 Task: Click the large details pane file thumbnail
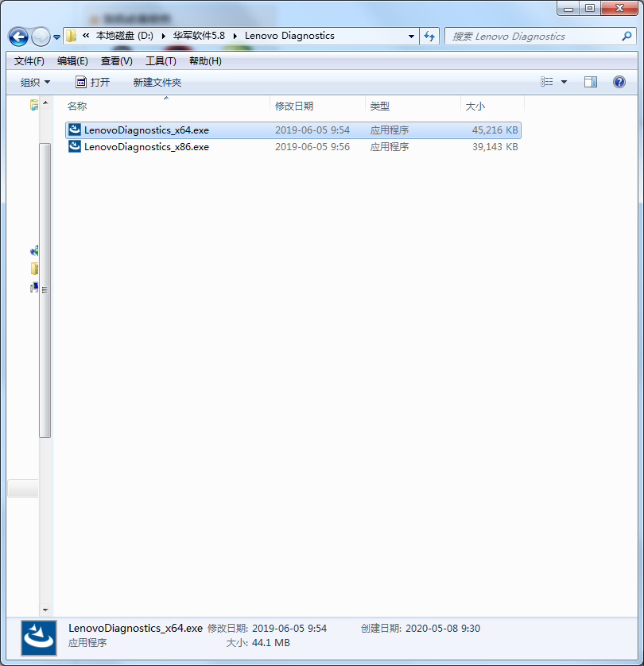coord(39,638)
